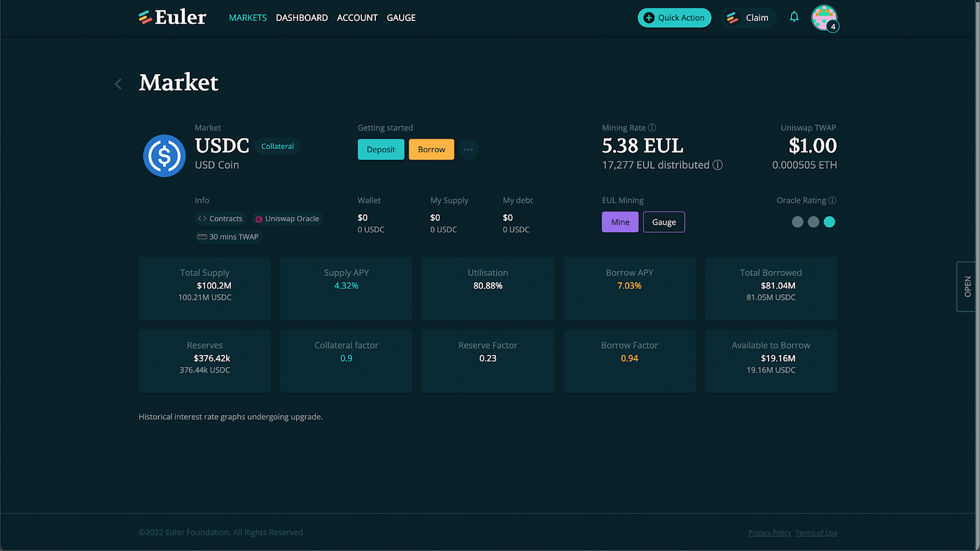Click the Collateral badge
Screen dimensions: 980x551
point(277,146)
